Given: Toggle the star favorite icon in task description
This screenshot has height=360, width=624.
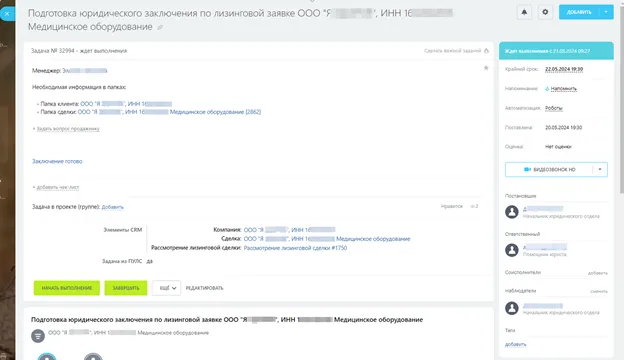Looking at the screenshot, I should (486, 68).
